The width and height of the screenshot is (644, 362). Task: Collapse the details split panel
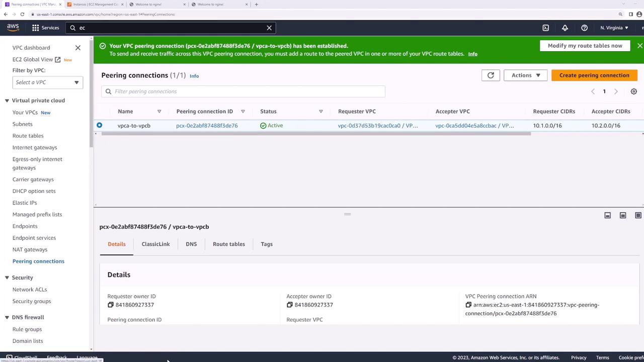tap(608, 215)
